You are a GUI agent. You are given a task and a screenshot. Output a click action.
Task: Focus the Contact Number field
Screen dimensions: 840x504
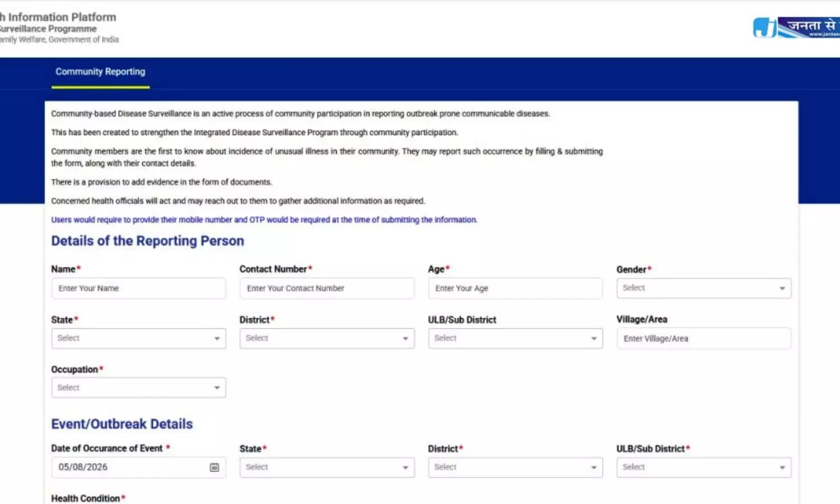(327, 288)
